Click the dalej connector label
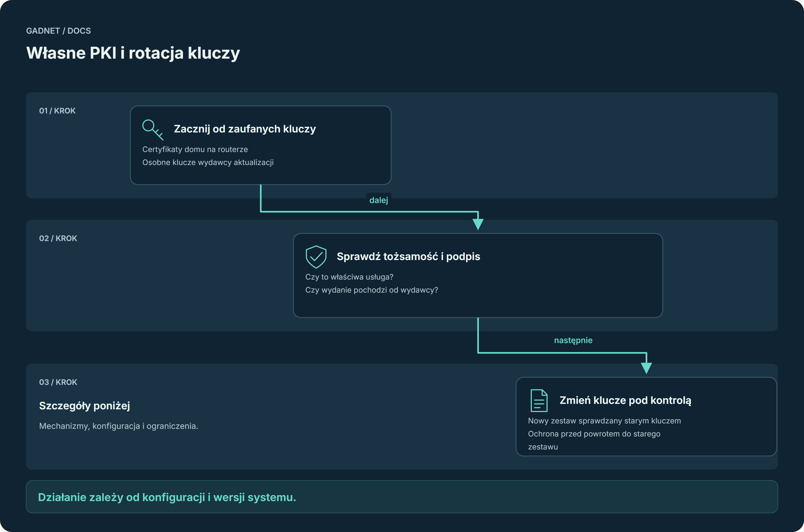 (379, 200)
